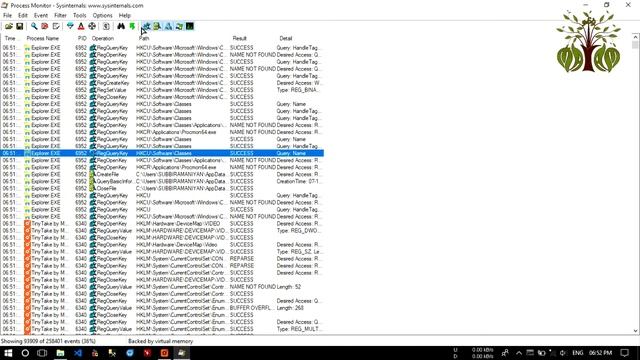Open the Windows Start menu
This screenshot has width=640, height=360.
(x=8, y=353)
